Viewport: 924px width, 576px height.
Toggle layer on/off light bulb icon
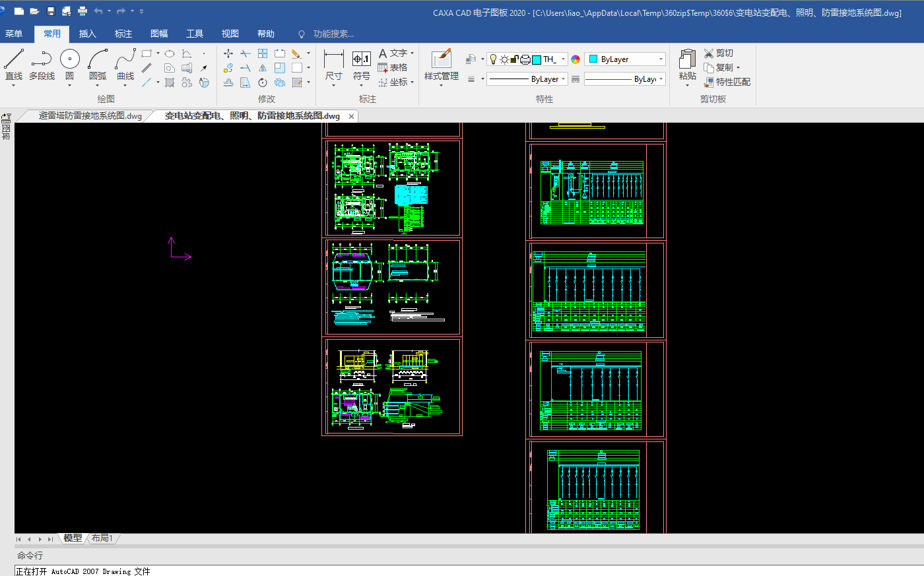493,59
